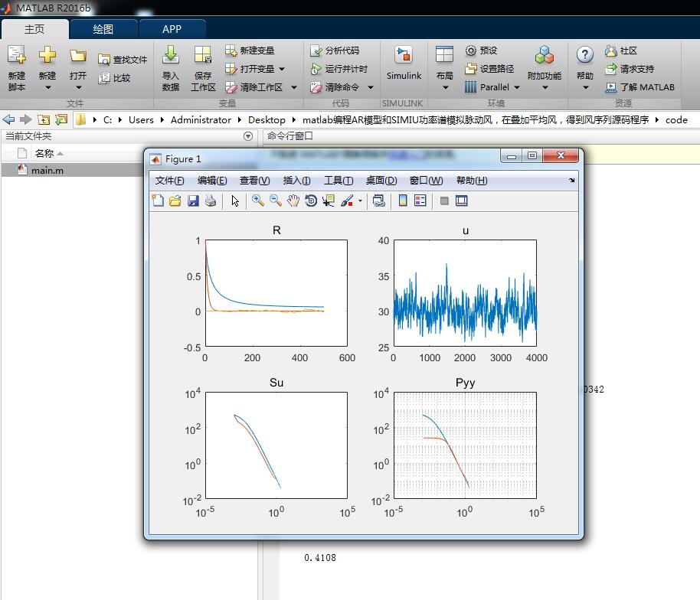Click Save Workspace (保存工作区)

click(203, 68)
